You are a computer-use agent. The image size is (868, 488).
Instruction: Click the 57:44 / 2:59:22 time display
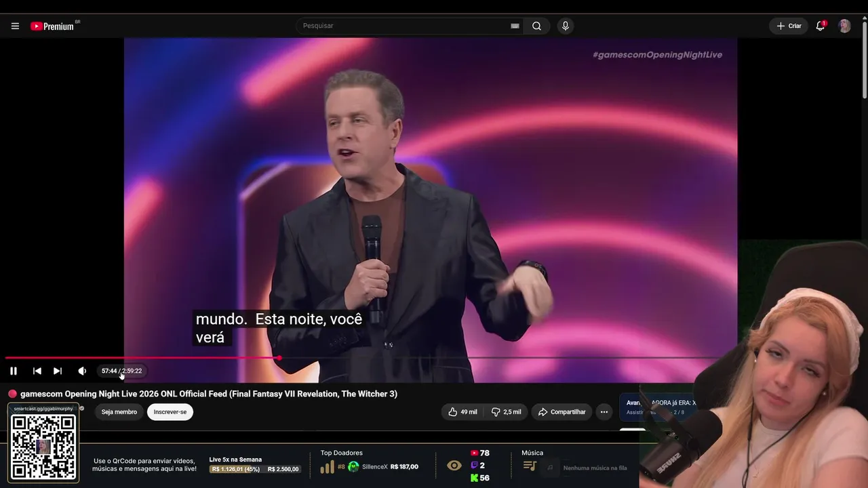(121, 371)
